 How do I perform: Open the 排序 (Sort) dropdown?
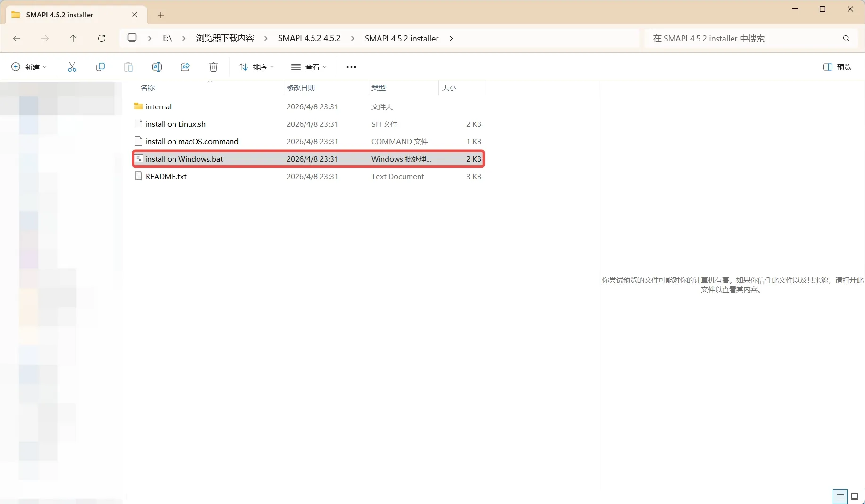[x=256, y=67]
